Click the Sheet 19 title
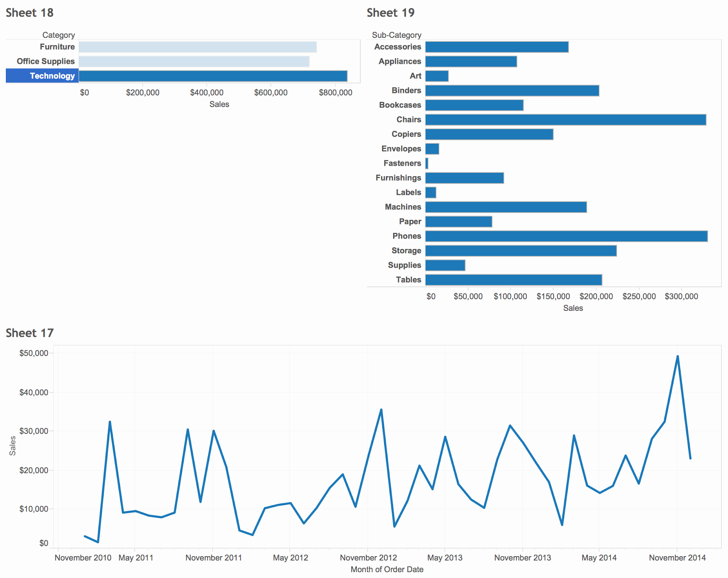The height and width of the screenshot is (578, 728). point(391,13)
